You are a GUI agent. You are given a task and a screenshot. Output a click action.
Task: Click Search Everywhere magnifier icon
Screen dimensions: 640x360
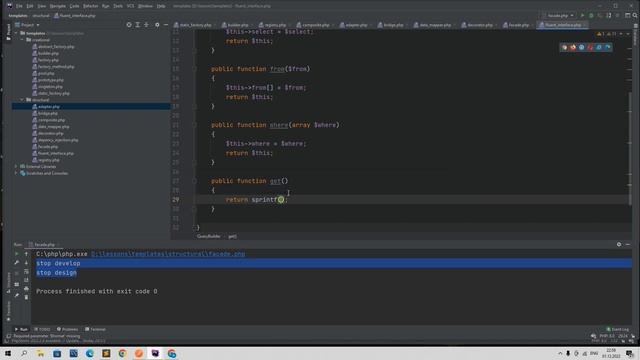pyautogui.click(x=635, y=16)
